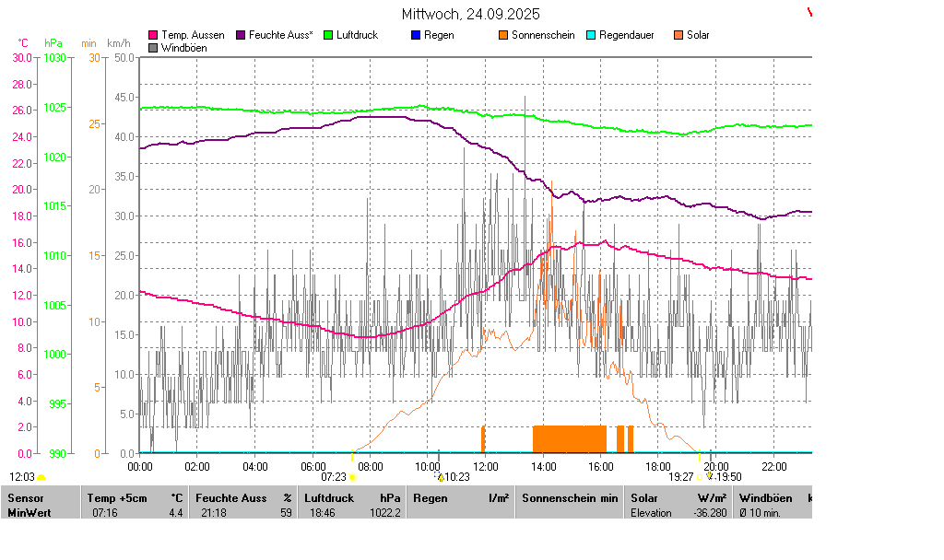The height and width of the screenshot is (560, 944).
Task: Click the cyan Regendauer legend marker
Action: click(x=591, y=35)
